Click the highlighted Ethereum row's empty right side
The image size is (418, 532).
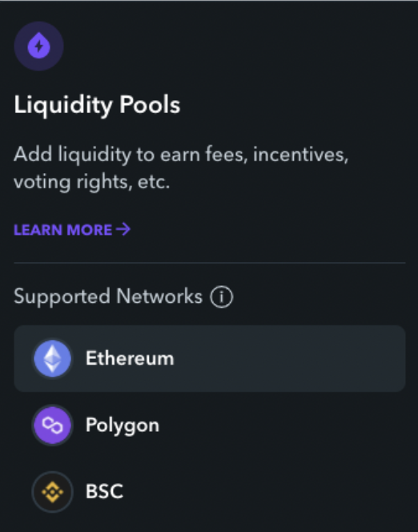[291, 358]
